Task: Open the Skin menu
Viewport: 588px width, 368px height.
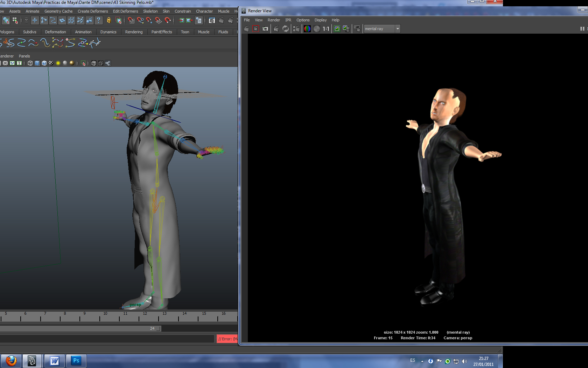Action: (166, 11)
